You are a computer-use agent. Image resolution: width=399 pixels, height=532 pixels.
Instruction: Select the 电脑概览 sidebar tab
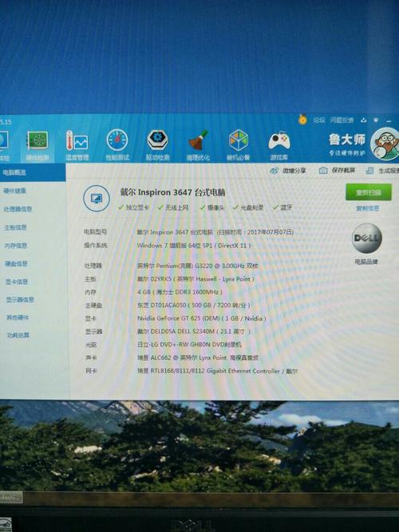pos(33,172)
